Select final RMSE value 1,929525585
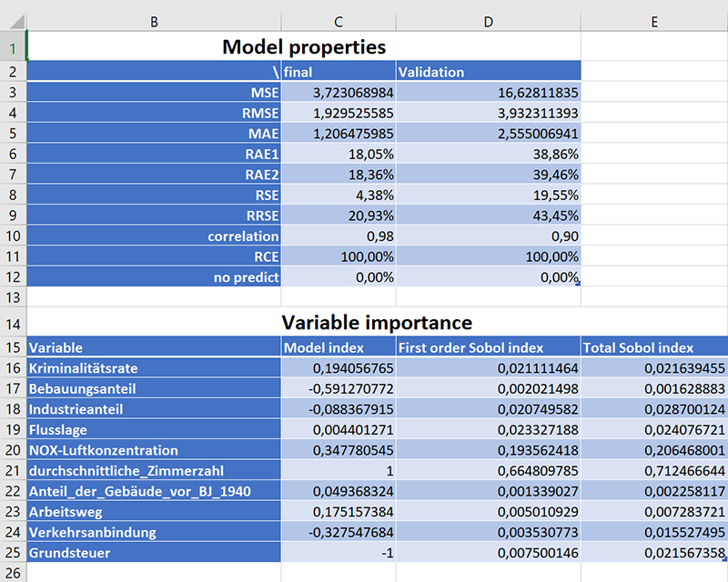The image size is (728, 582). point(339,113)
